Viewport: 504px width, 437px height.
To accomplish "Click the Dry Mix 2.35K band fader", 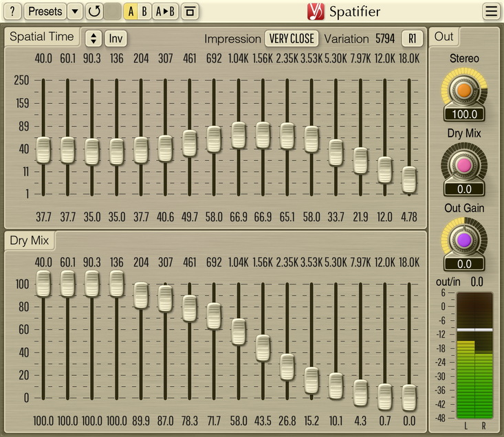I will tap(287, 368).
